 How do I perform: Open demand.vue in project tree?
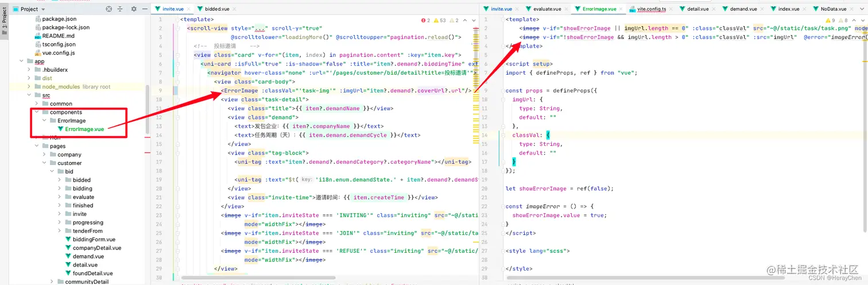[x=84, y=256]
